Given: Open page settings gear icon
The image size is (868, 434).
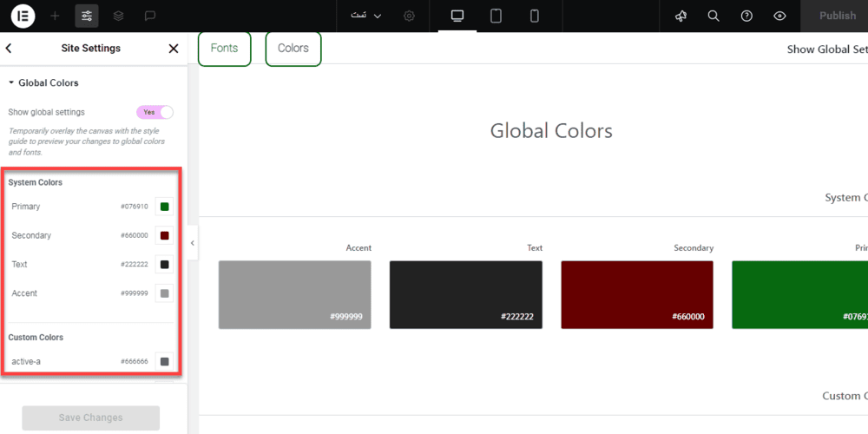Looking at the screenshot, I should pyautogui.click(x=410, y=16).
